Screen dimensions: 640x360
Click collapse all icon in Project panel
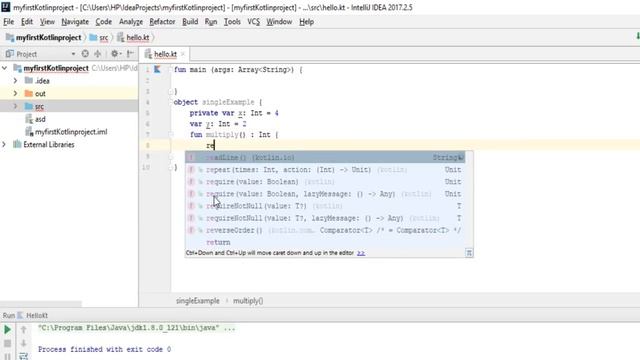tap(98, 53)
